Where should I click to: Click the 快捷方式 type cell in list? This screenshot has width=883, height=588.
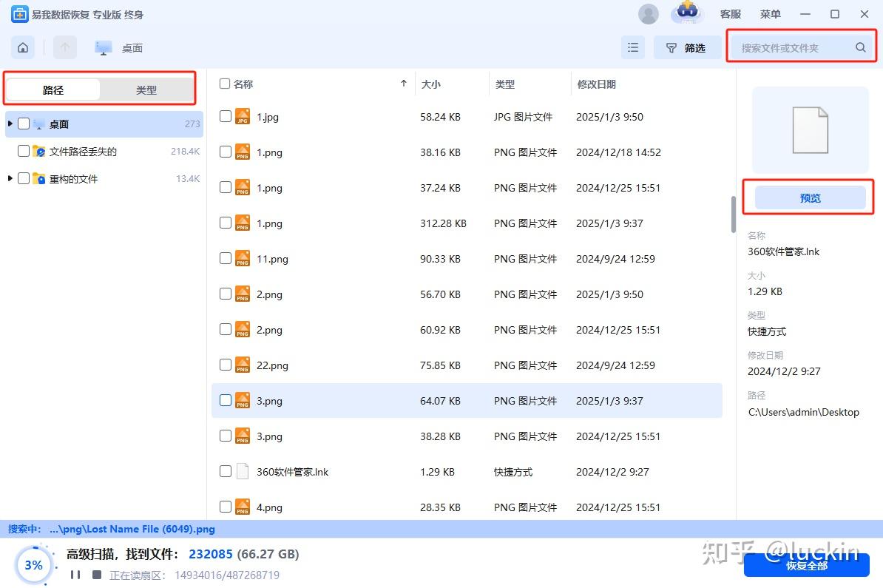click(513, 472)
